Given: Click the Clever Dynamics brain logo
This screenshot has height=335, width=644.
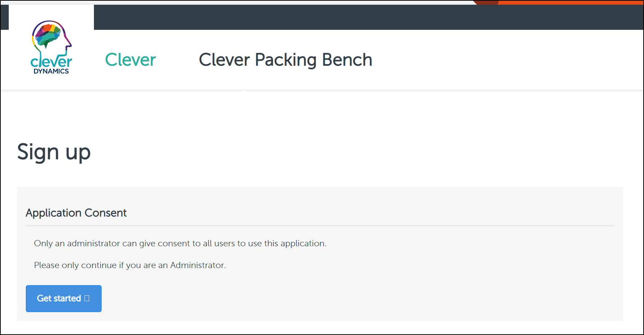Looking at the screenshot, I should 51,47.
